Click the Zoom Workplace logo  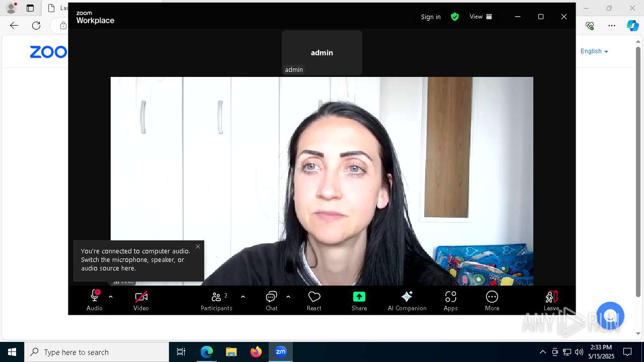point(95,18)
